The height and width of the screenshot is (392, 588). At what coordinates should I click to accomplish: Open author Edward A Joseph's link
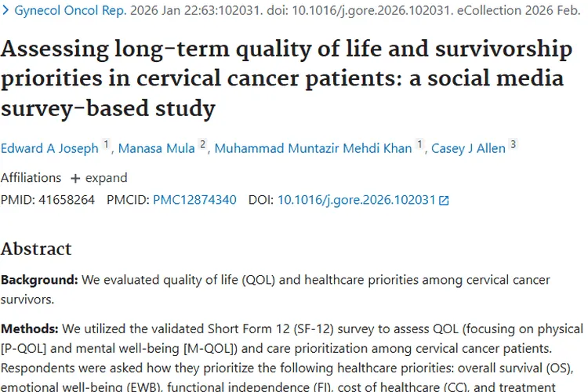click(x=49, y=148)
